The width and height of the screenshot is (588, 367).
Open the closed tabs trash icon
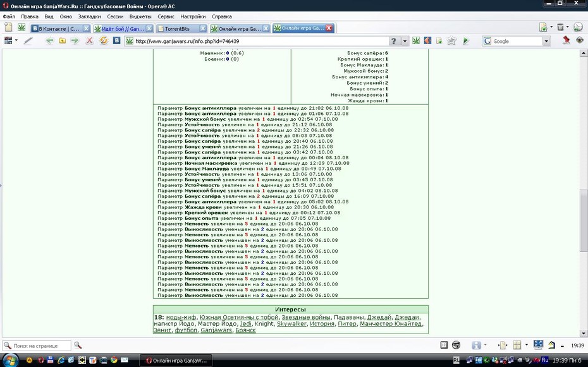[x=560, y=27]
